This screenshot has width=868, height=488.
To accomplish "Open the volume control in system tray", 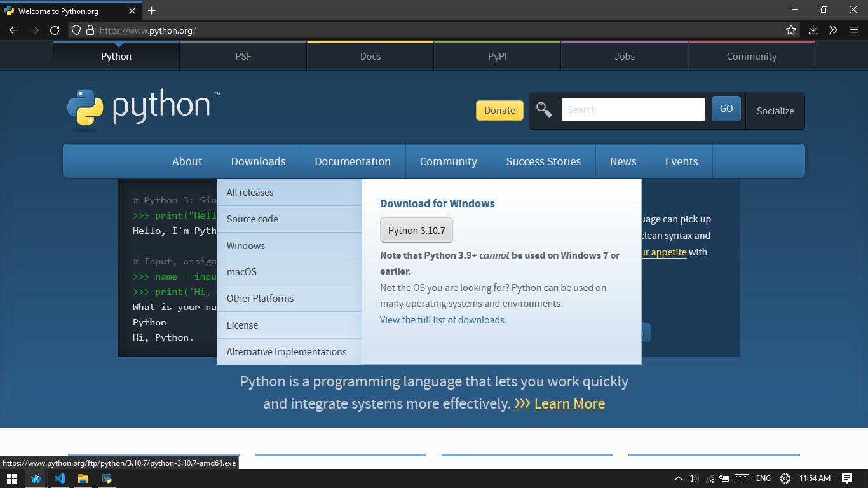I will coord(693,478).
